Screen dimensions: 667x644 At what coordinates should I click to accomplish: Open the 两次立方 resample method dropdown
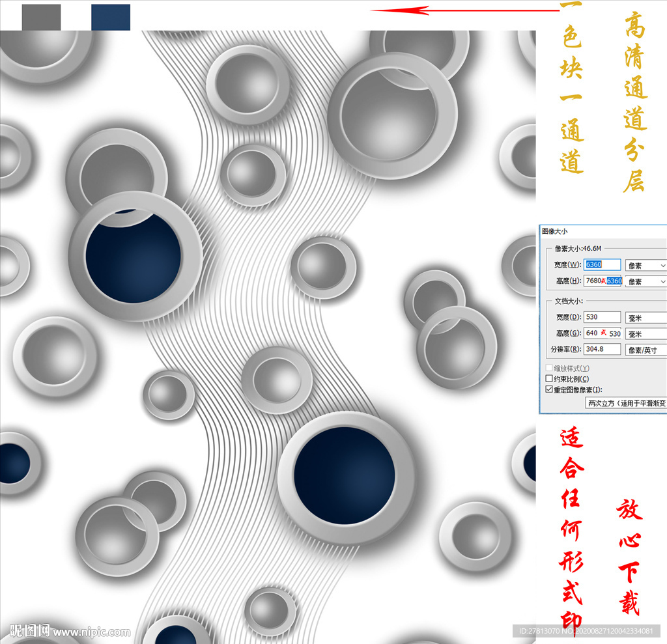pyautogui.click(x=626, y=403)
